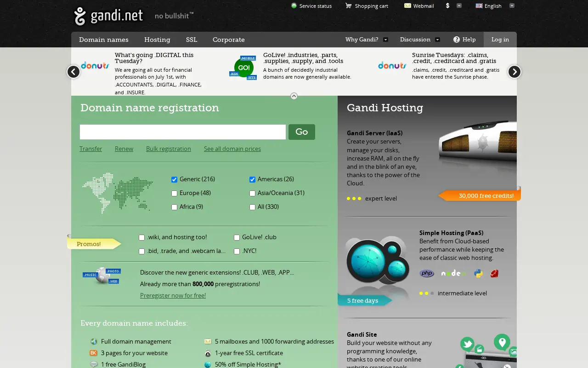Image resolution: width=588 pixels, height=368 pixels.
Task: Go to next news slide arrow
Action: (x=514, y=72)
